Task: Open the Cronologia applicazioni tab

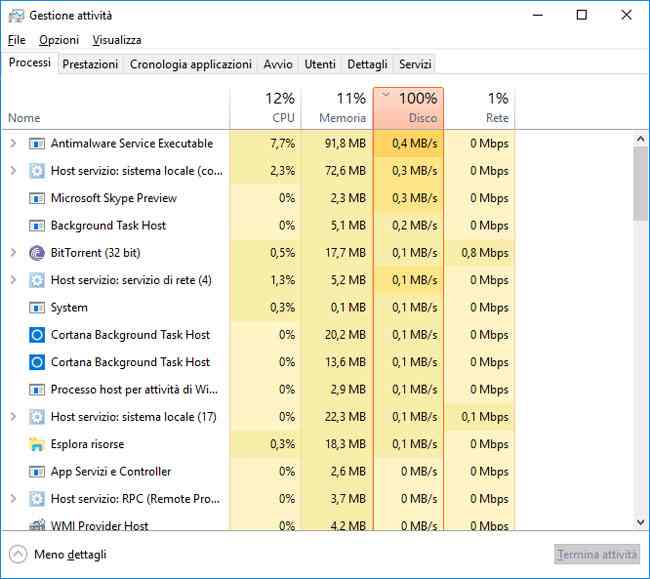Action: 191,65
